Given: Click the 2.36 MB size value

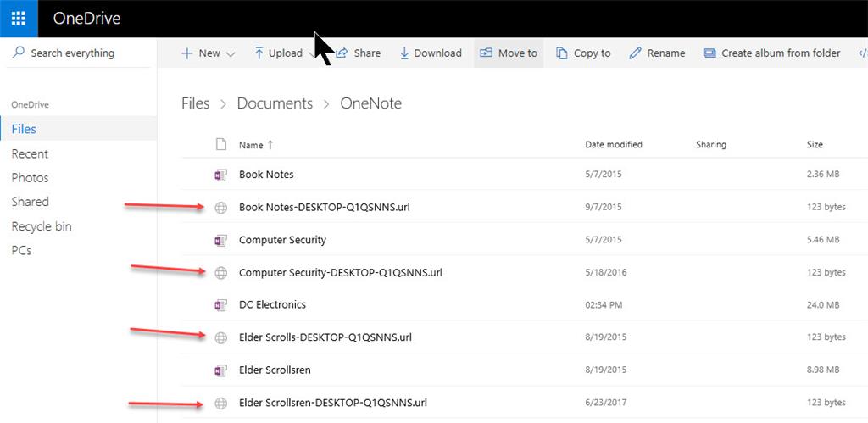Looking at the screenshot, I should point(823,175).
